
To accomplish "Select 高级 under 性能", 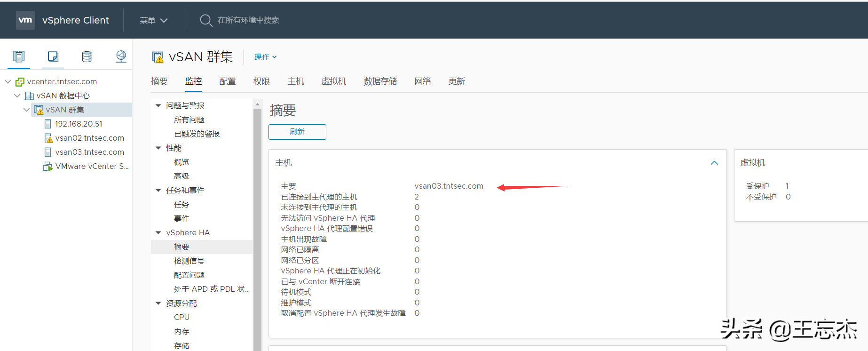I will [181, 176].
